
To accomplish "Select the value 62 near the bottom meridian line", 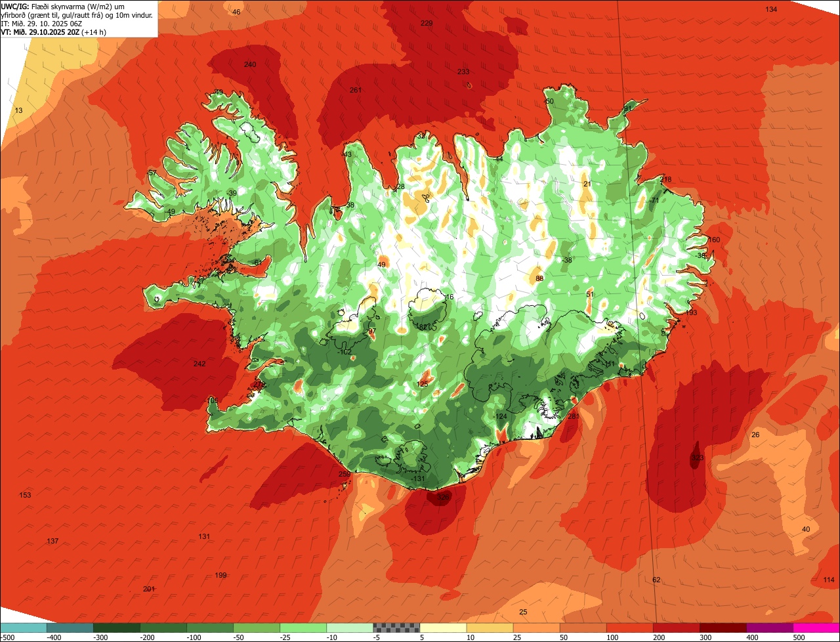I will click(656, 580).
